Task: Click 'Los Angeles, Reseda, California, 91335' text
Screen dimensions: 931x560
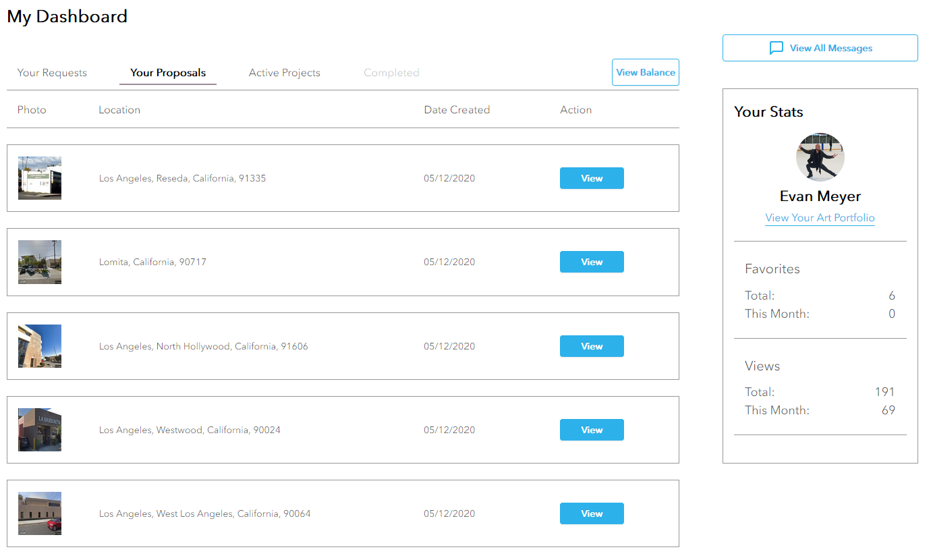Action: [182, 179]
